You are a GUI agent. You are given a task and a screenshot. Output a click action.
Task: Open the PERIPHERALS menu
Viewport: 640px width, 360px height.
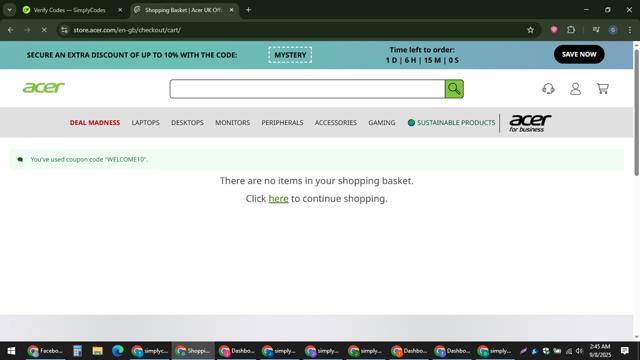pos(282,122)
